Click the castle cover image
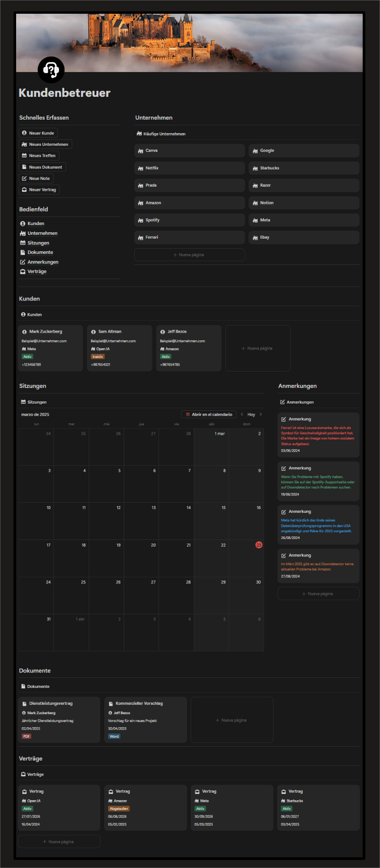380x868 pixels. 190,43
